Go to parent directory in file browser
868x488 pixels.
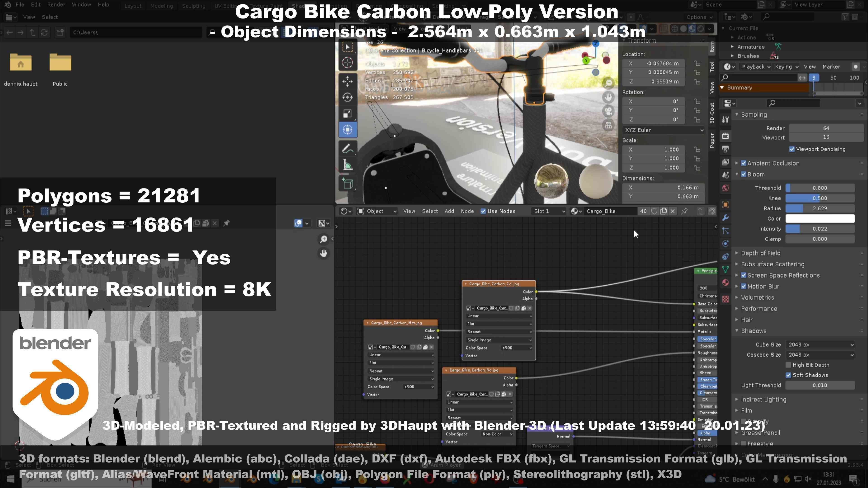(x=32, y=33)
